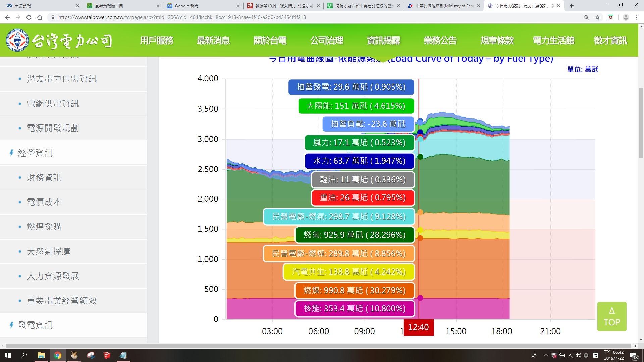Click the Chrome icon on the taskbar
The image size is (644, 362).
[x=58, y=355]
